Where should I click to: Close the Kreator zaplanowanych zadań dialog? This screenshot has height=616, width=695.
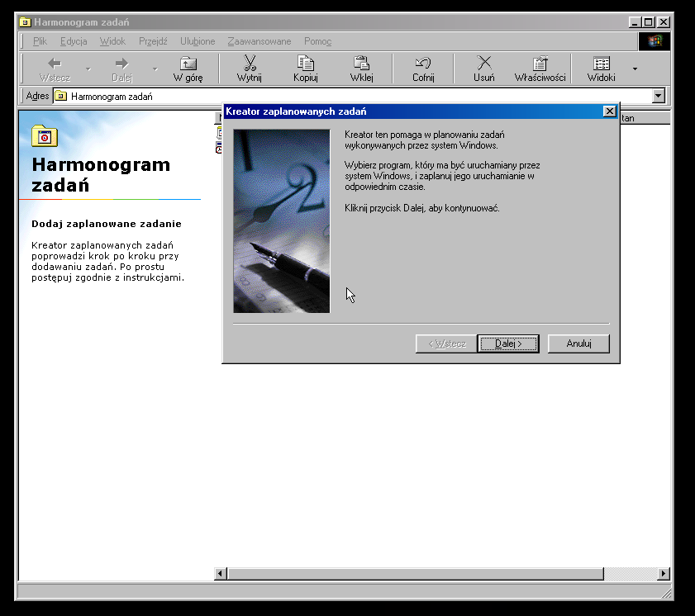610,111
